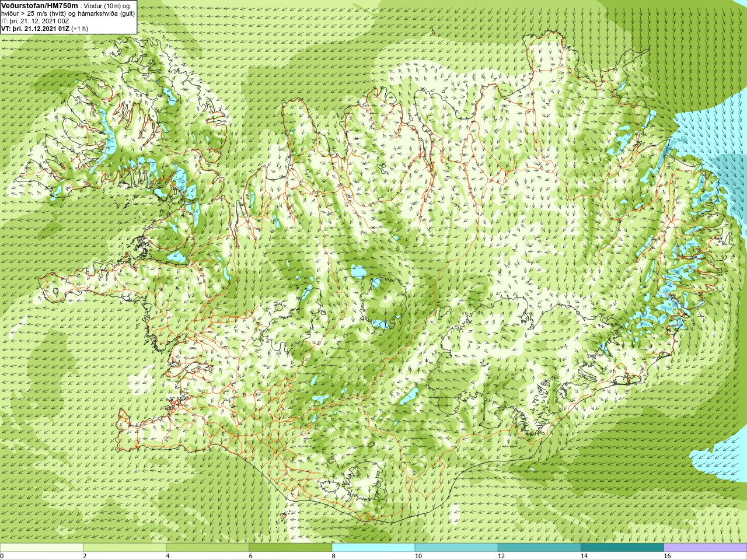The width and height of the screenshot is (747, 560).
Task: Select the 4–6 medium green legend swatch
Action: pos(207,548)
